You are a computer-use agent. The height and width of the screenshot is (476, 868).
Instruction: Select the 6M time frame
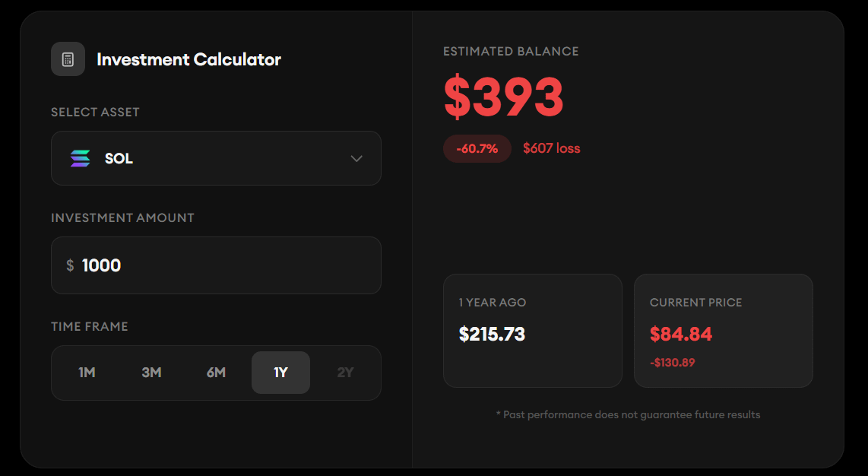point(216,373)
